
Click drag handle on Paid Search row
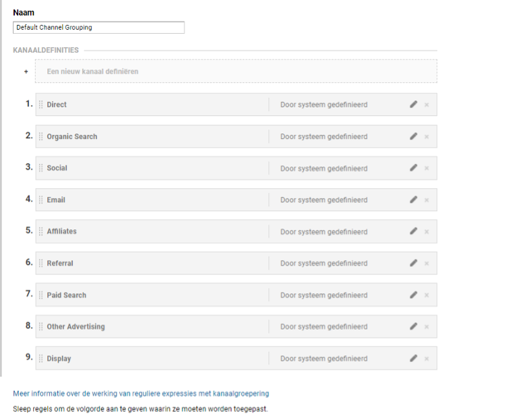(x=40, y=295)
